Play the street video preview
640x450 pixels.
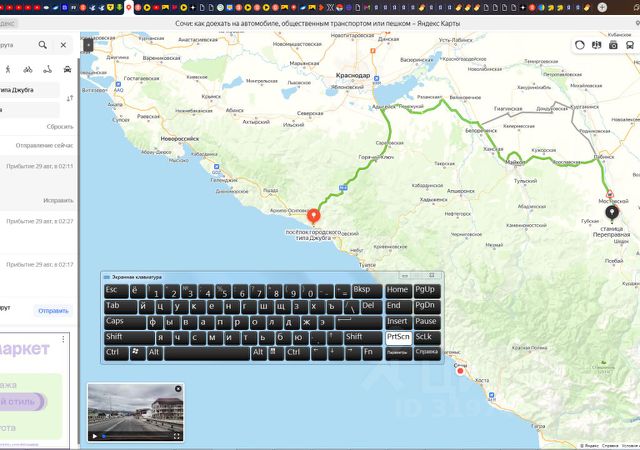coord(95,436)
